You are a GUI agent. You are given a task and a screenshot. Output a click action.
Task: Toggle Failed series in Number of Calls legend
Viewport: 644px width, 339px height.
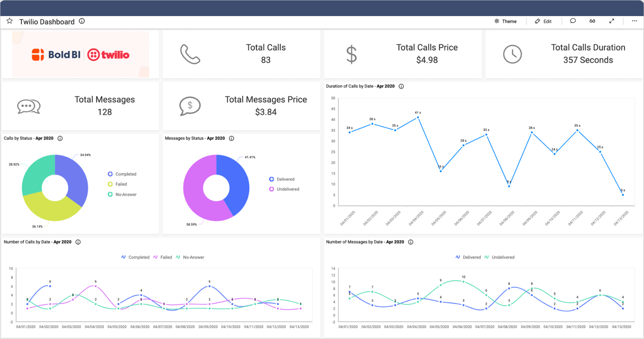(163, 257)
